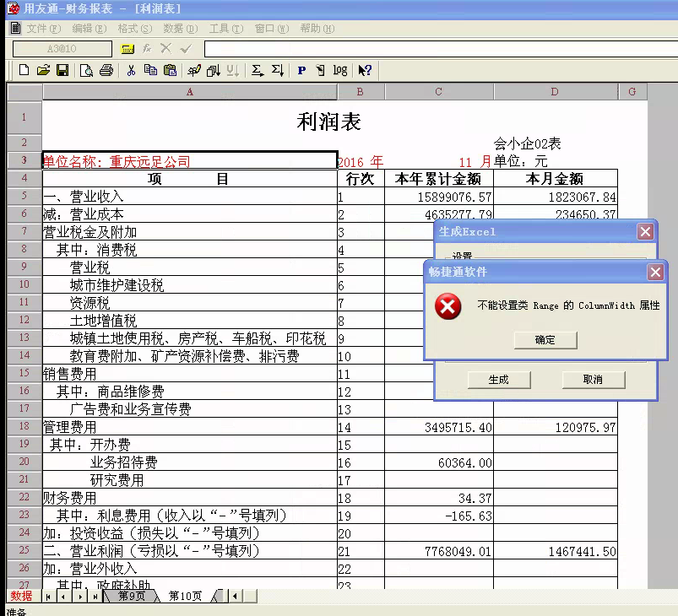Click the cell reference box A3@10
Image resolution: width=678 pixels, height=616 pixels.
click(62, 49)
